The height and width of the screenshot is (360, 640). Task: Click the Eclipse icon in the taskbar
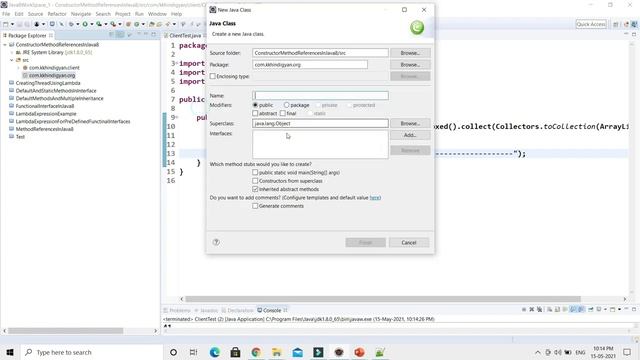point(339,352)
